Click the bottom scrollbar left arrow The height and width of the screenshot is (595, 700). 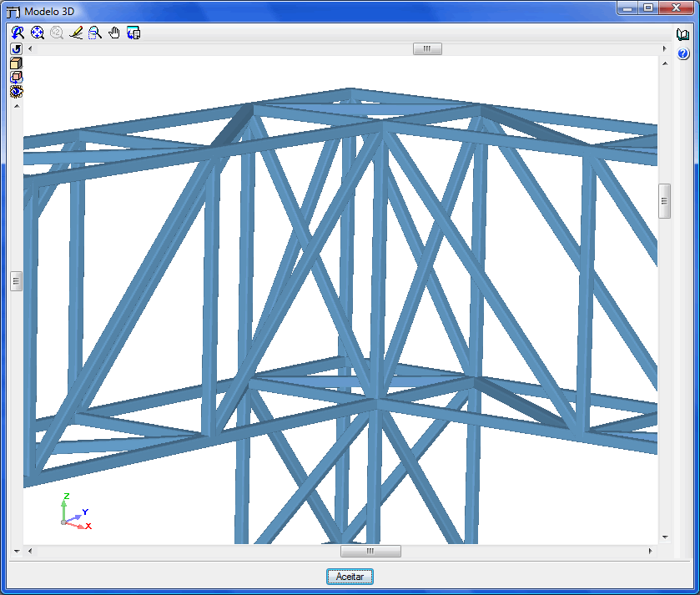[30, 552]
